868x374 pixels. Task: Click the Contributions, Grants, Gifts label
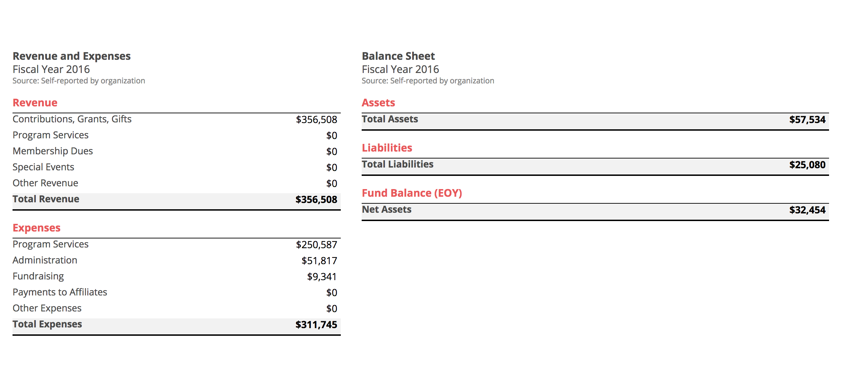pos(72,119)
